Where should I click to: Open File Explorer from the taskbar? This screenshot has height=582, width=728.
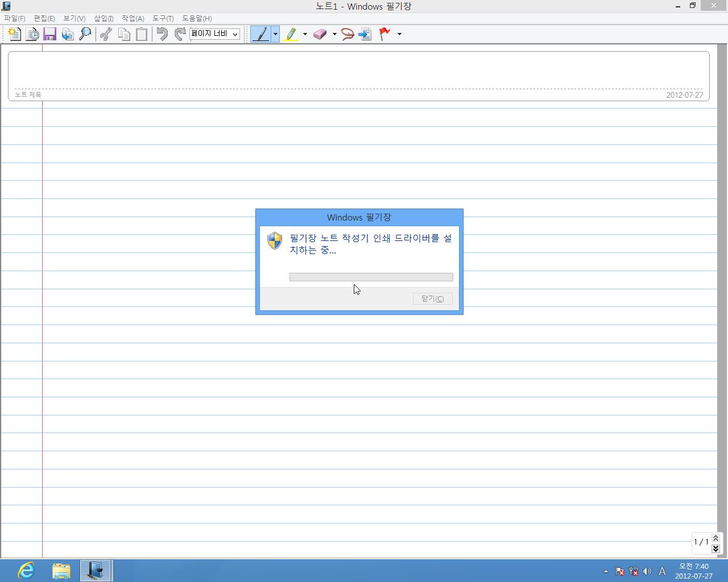tap(61, 570)
